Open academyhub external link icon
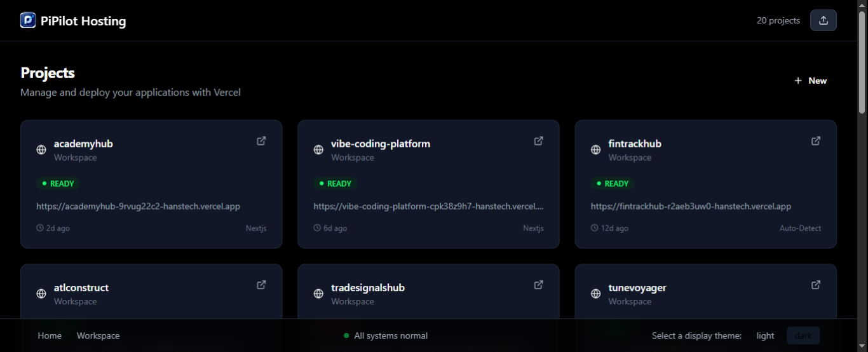The height and width of the screenshot is (352, 868). click(261, 141)
